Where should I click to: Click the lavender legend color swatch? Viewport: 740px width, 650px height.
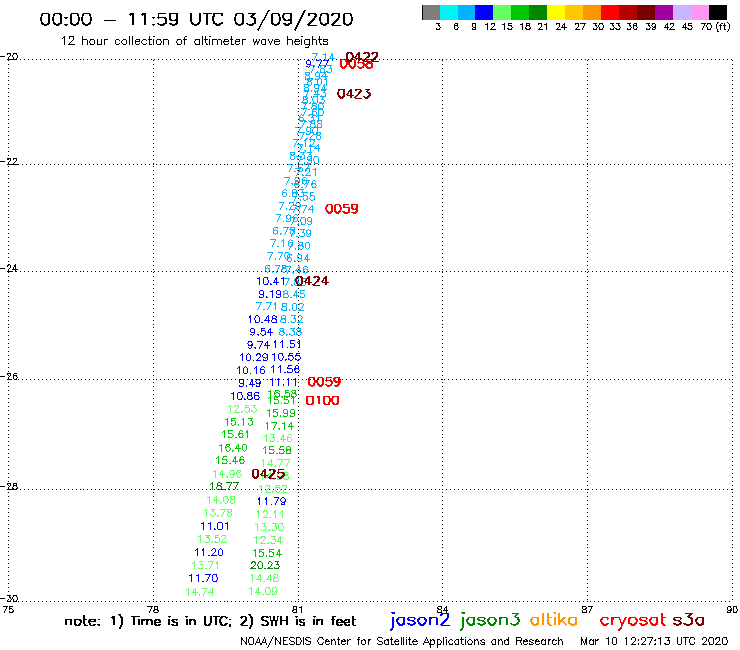point(681,12)
